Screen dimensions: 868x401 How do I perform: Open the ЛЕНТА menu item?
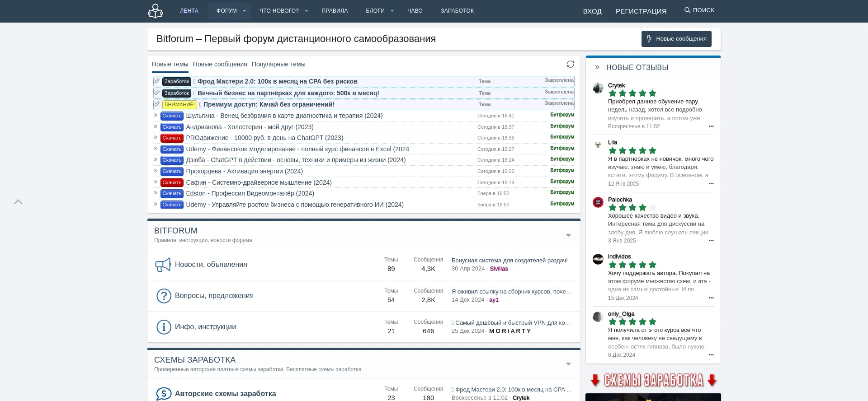click(x=189, y=11)
